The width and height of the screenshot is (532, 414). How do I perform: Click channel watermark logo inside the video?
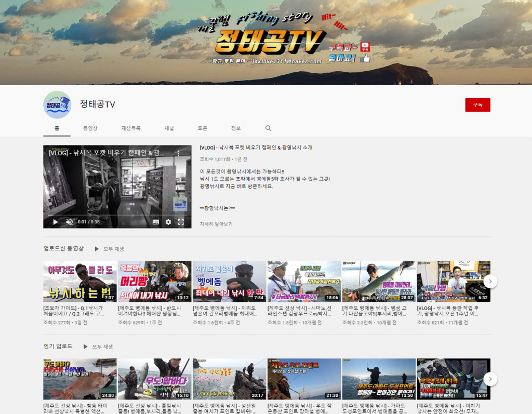point(179,204)
